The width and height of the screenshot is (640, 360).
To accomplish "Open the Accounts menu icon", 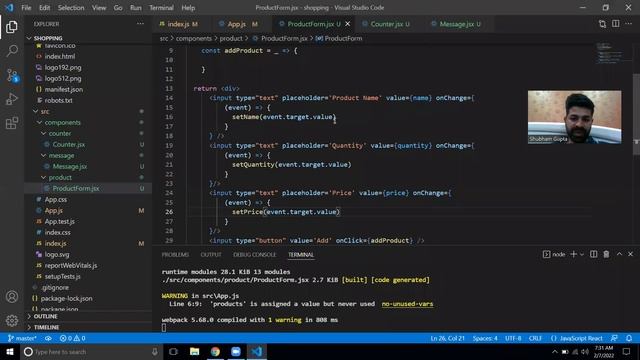I will [12, 297].
